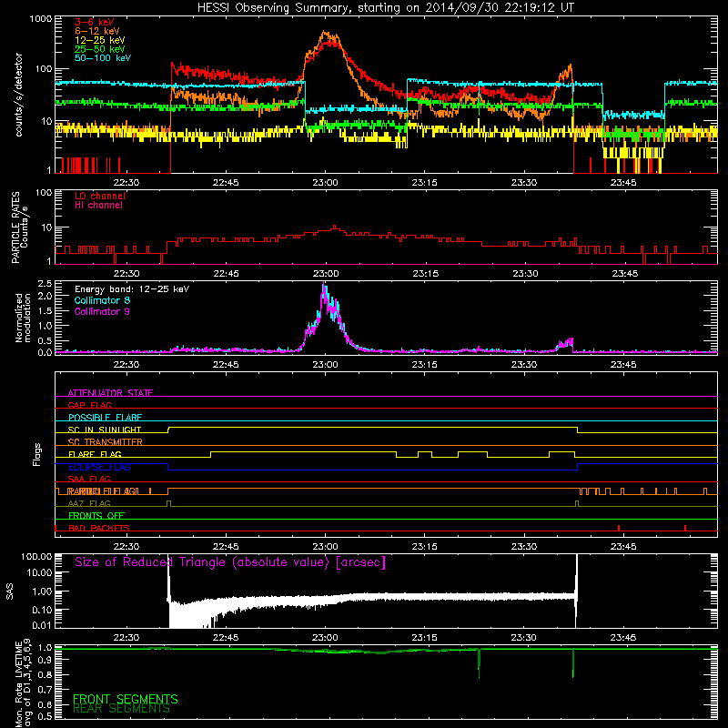Select the 'GAP FLAG' label

tap(89, 405)
